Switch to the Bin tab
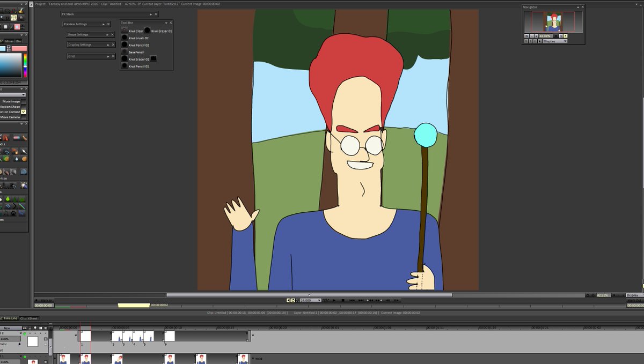The height and width of the screenshot is (364, 644). click(x=19, y=41)
